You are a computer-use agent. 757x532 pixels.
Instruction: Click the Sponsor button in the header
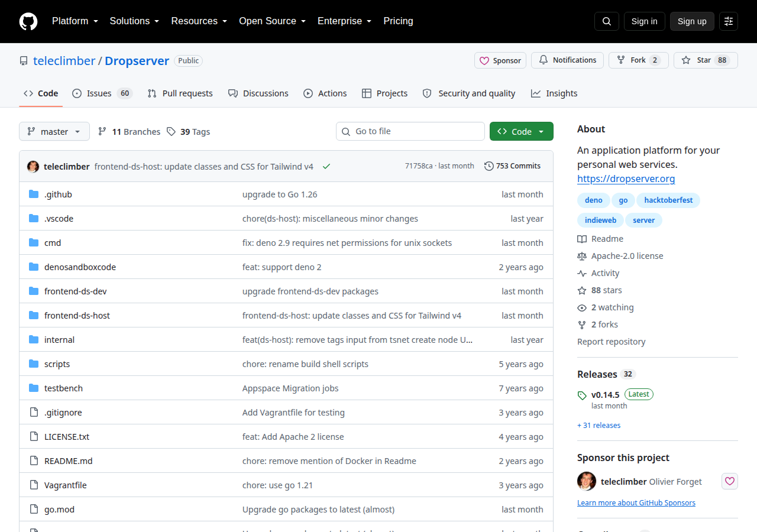point(500,60)
